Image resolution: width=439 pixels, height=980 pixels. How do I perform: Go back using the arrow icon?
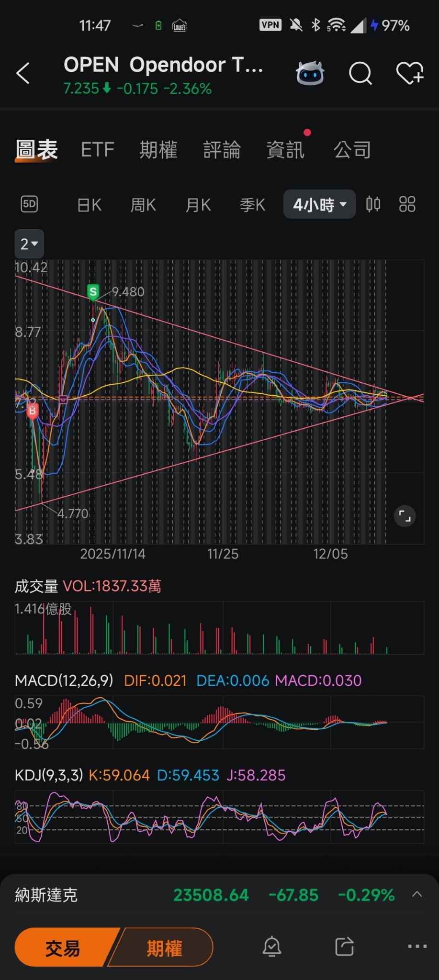tap(23, 73)
